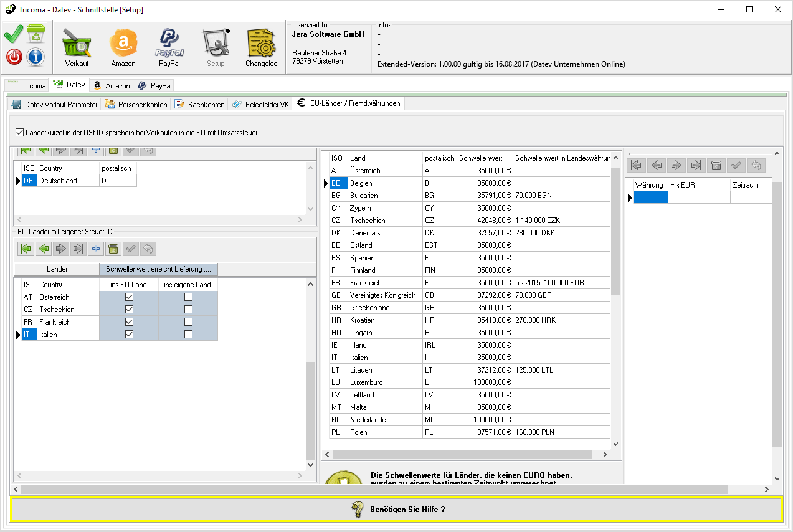Add new record in EU Länder navigator
Viewport: 793px width, 532px height.
coord(95,249)
